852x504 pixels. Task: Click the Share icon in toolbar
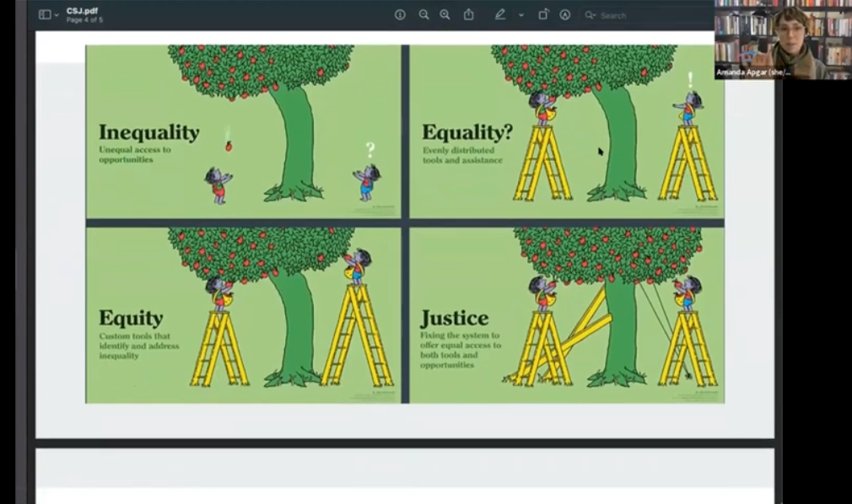click(469, 14)
